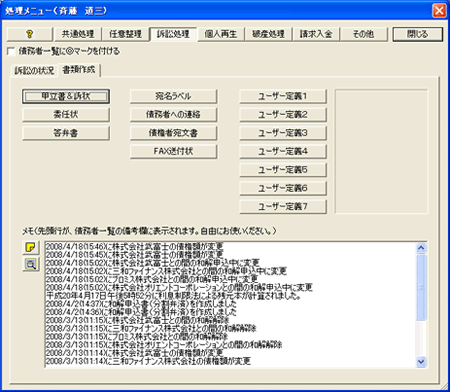Click the 閉じる button
450x392 pixels.
pyautogui.click(x=418, y=34)
